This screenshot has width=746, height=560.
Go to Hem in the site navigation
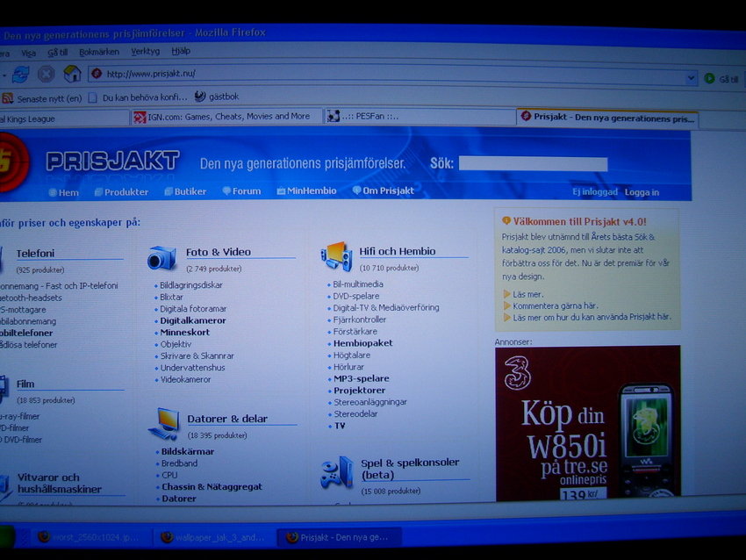(64, 193)
